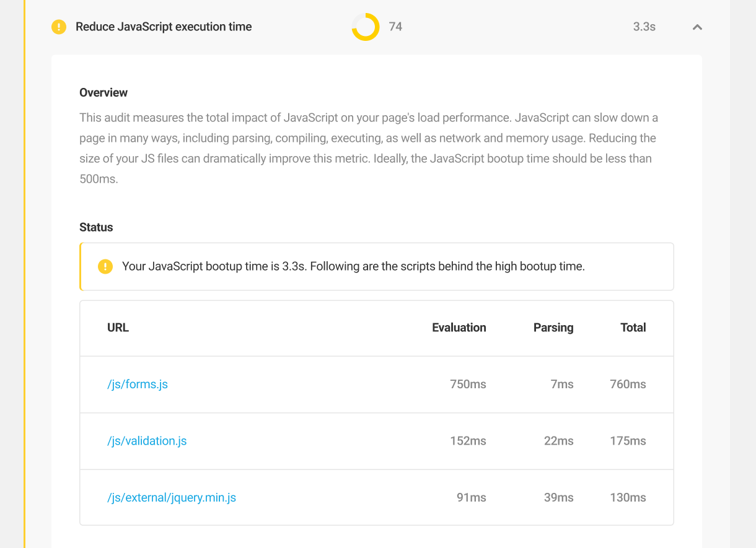Image resolution: width=756 pixels, height=548 pixels.
Task: Click the yellow-bordered status warning banner
Action: point(376,266)
